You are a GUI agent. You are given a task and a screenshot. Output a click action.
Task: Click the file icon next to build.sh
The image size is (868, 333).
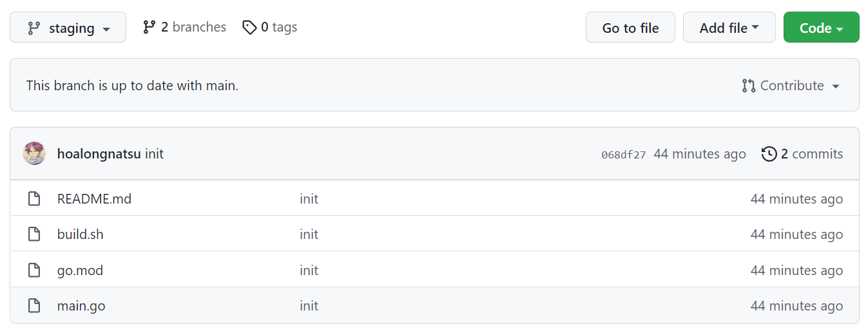tap(34, 234)
